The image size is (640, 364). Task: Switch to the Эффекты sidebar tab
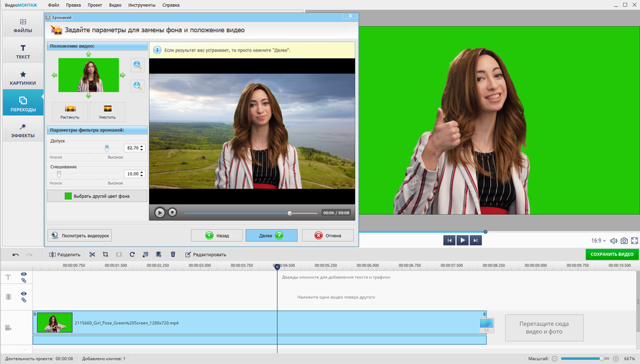22,131
